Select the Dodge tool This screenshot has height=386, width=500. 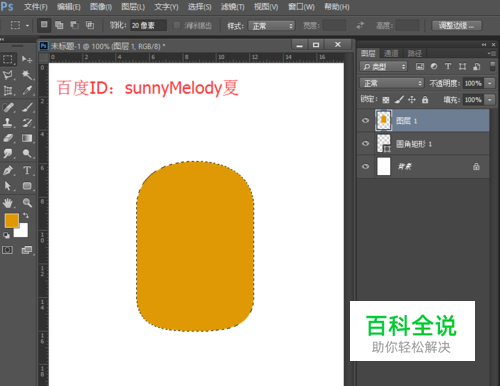(27, 153)
